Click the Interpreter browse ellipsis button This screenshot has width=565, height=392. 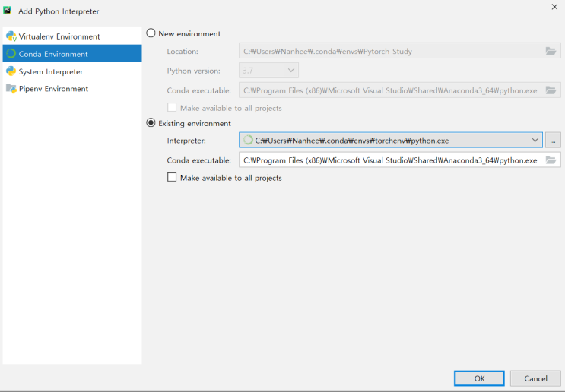click(x=553, y=140)
